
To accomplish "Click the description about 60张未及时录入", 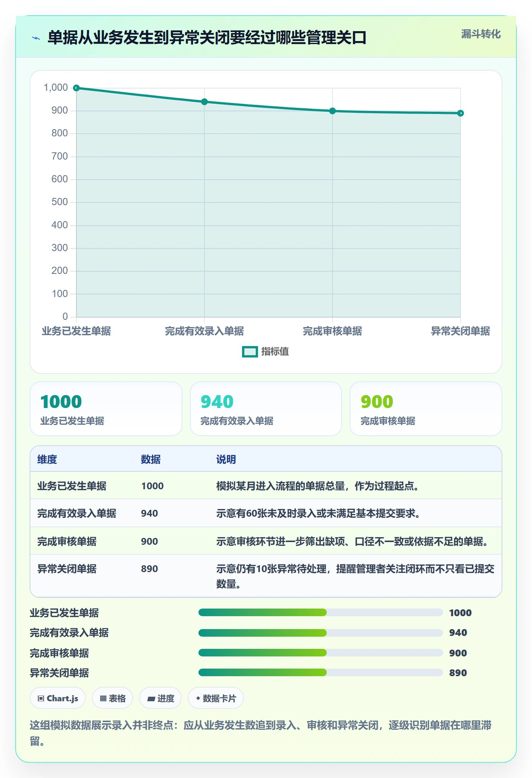I will [x=318, y=513].
